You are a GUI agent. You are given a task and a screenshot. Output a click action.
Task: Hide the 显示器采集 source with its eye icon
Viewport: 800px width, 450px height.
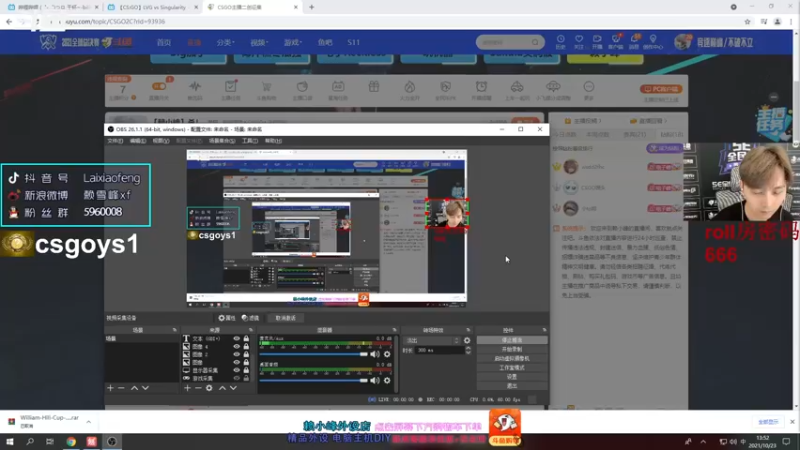(x=236, y=370)
